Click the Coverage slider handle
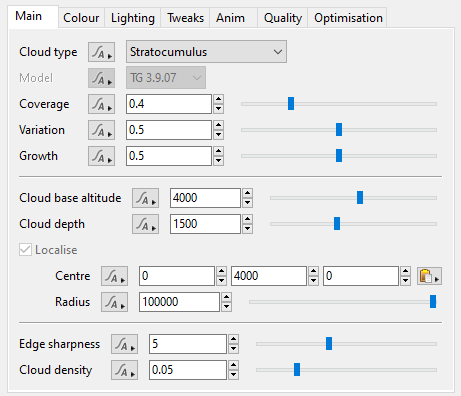461x396 pixels. pos(291,104)
